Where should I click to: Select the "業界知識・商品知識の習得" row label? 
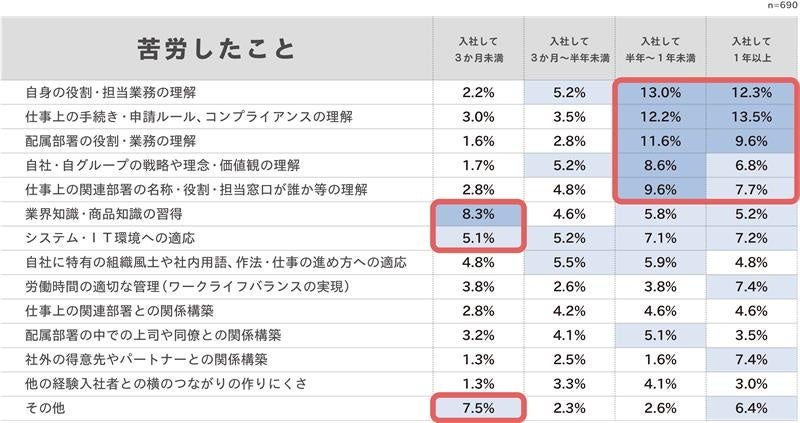[104, 214]
